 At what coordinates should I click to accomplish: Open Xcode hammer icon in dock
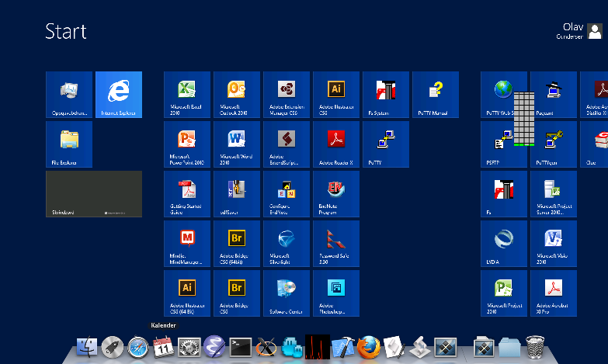(343, 347)
